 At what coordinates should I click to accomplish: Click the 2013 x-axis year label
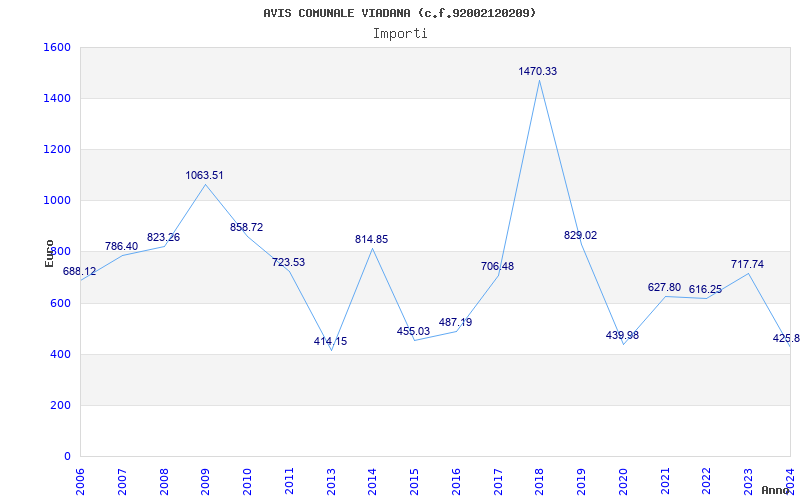pos(331,479)
